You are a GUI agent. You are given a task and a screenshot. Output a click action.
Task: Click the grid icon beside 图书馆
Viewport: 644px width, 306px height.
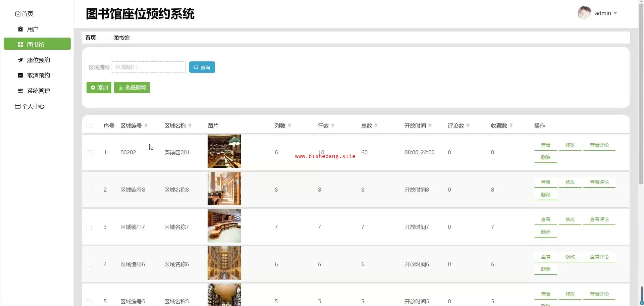click(x=20, y=45)
